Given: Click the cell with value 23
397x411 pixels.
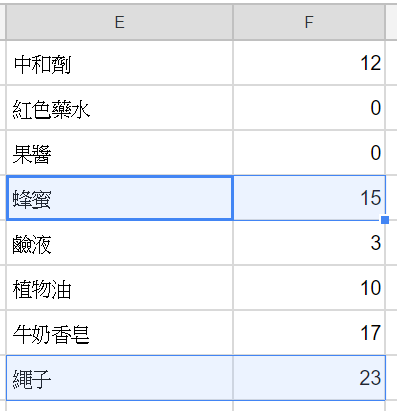Looking at the screenshot, I should [x=309, y=378].
